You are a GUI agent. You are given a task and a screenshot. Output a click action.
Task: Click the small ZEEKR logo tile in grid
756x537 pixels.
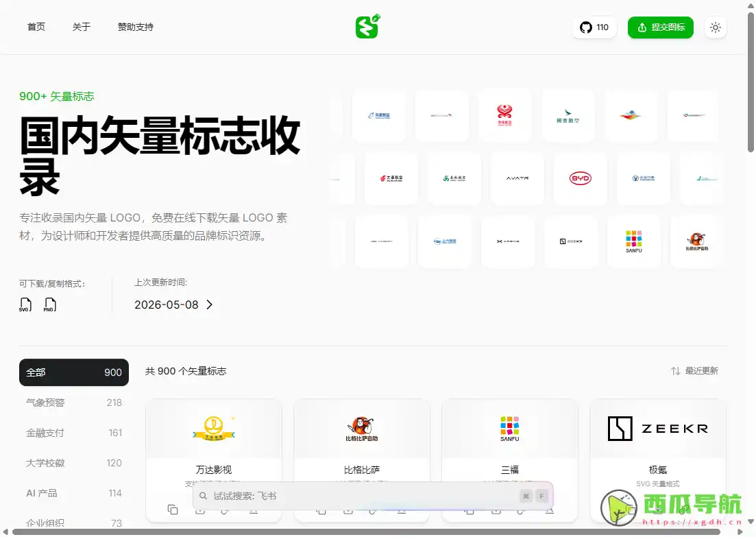click(571, 241)
